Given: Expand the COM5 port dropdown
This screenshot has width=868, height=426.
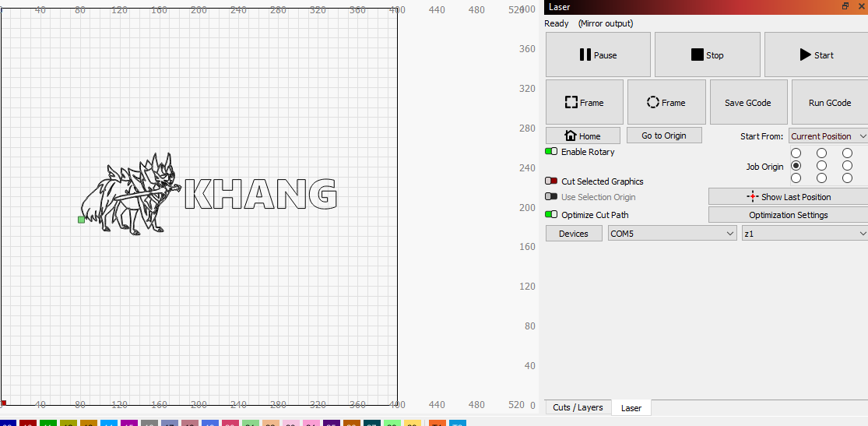Looking at the screenshot, I should click(672, 234).
